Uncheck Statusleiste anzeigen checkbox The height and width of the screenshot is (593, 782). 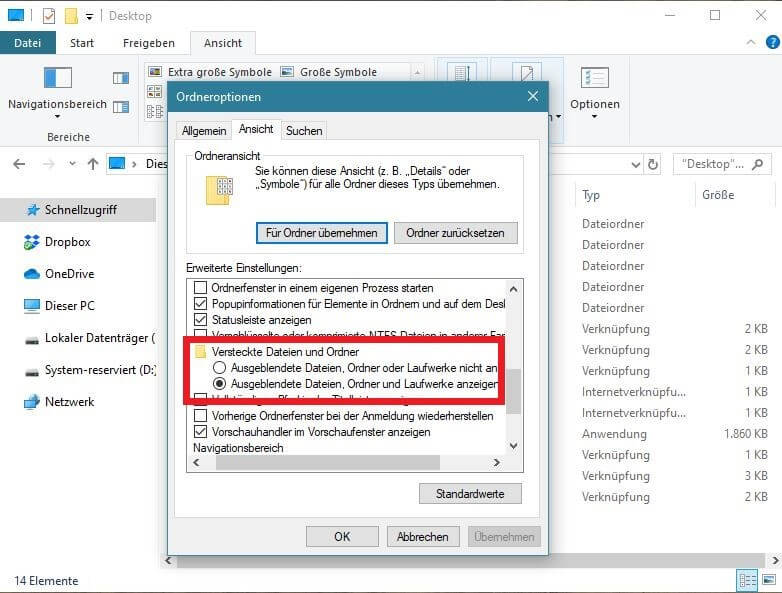point(200,320)
